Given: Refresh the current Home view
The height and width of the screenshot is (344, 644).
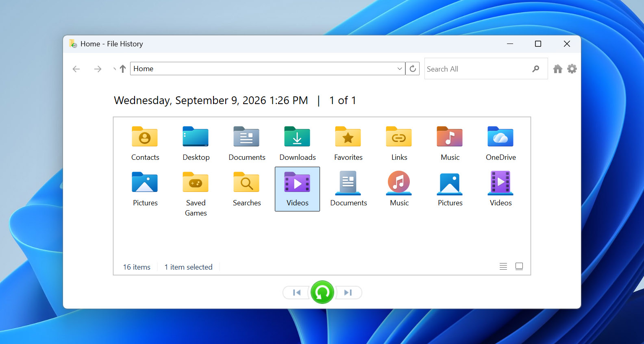Looking at the screenshot, I should (413, 69).
